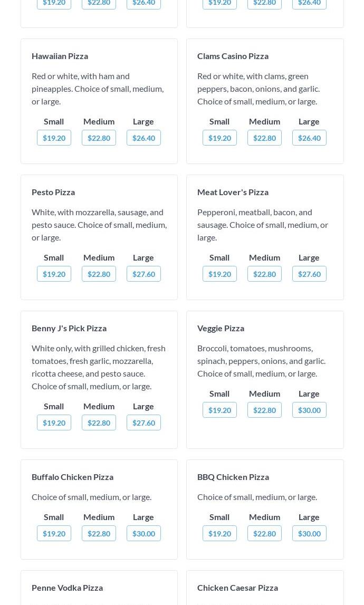Choose Meat Lover's Pizza small $19.20

[x=219, y=274]
